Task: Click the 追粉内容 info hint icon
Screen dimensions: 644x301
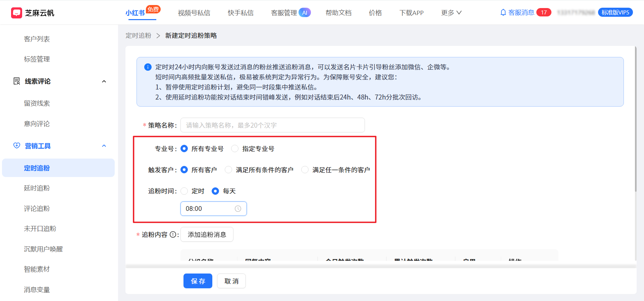Action: [x=173, y=235]
